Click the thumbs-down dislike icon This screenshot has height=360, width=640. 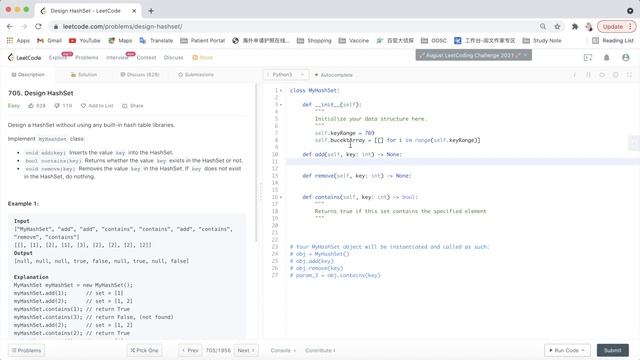coord(57,106)
